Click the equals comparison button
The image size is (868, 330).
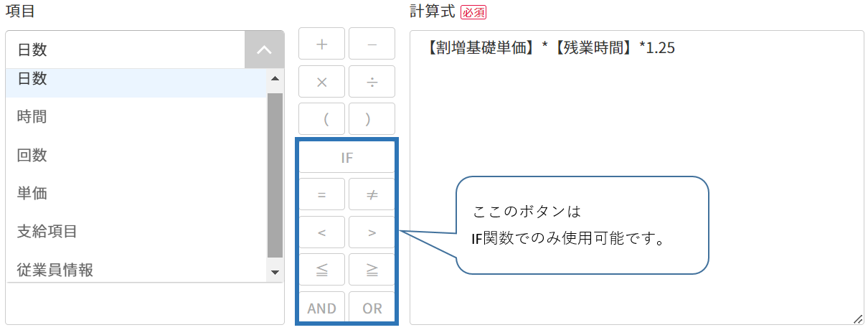pyautogui.click(x=321, y=195)
